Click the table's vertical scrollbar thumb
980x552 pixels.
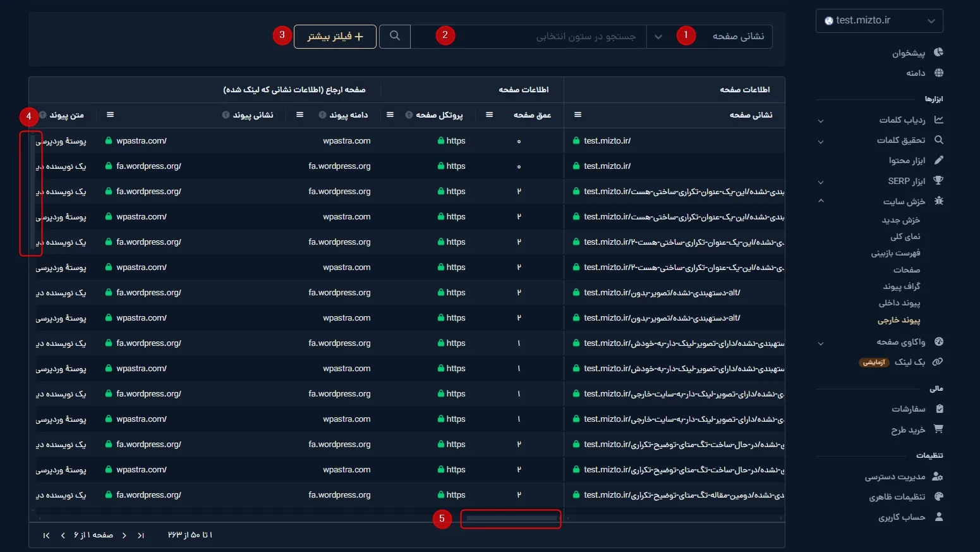tap(32, 192)
